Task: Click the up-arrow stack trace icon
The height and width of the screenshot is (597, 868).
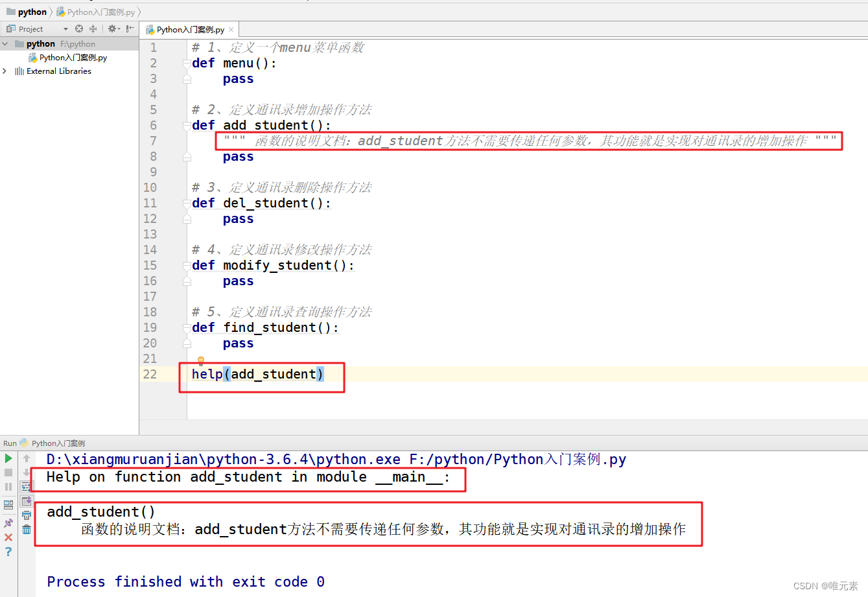Action: [x=27, y=458]
